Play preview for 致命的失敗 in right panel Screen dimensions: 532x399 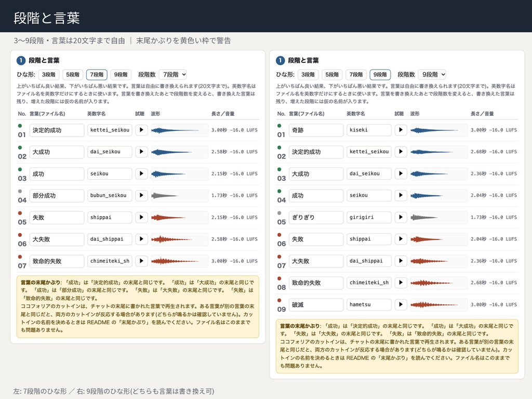click(x=401, y=283)
